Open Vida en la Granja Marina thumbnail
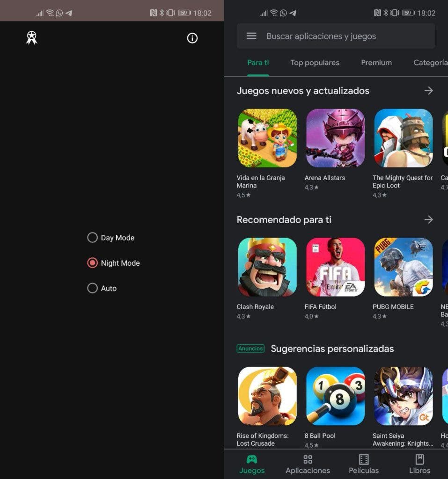448x479 pixels. (x=267, y=138)
